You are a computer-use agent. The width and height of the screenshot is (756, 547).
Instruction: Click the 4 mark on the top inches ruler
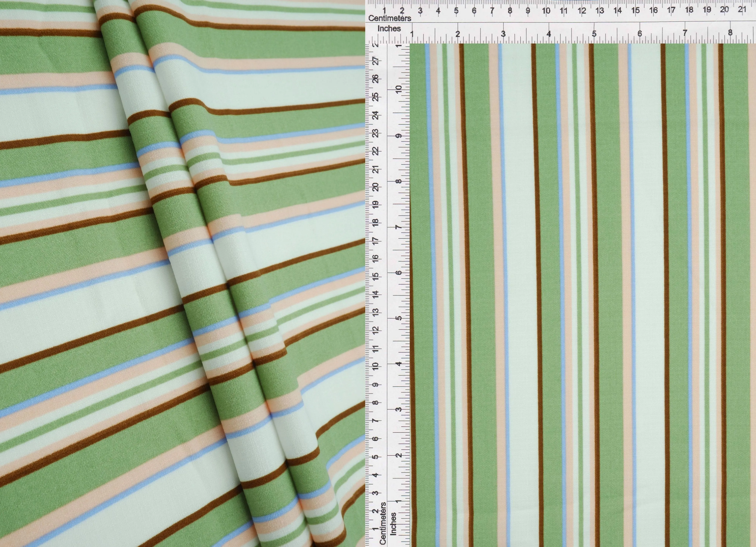pos(549,34)
